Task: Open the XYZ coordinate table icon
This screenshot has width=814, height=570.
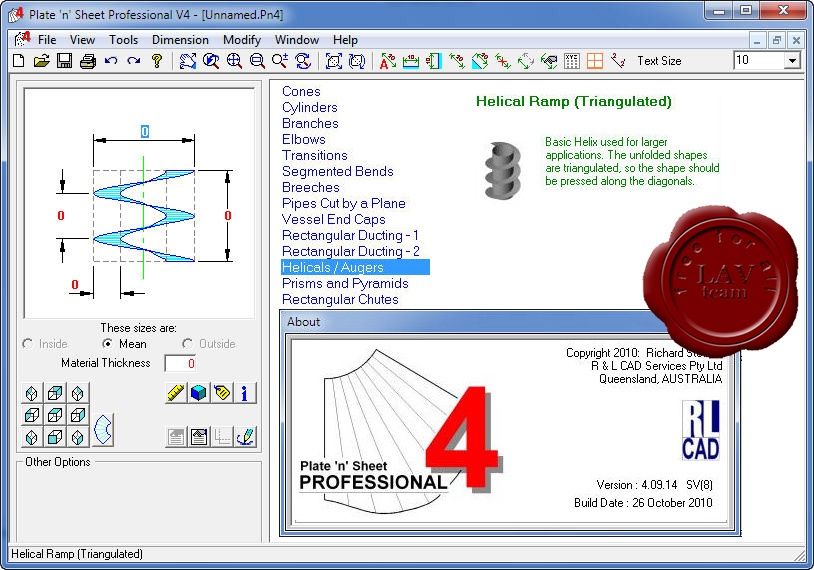Action: 572,61
